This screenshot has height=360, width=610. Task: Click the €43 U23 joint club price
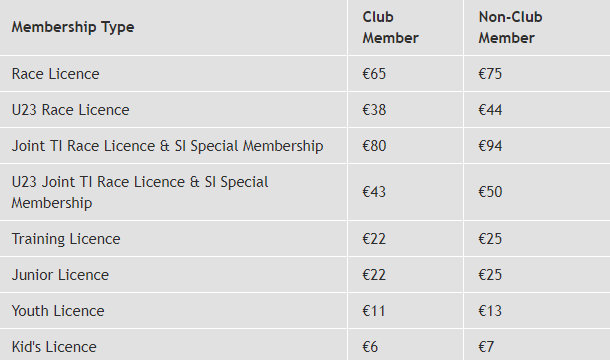(374, 192)
